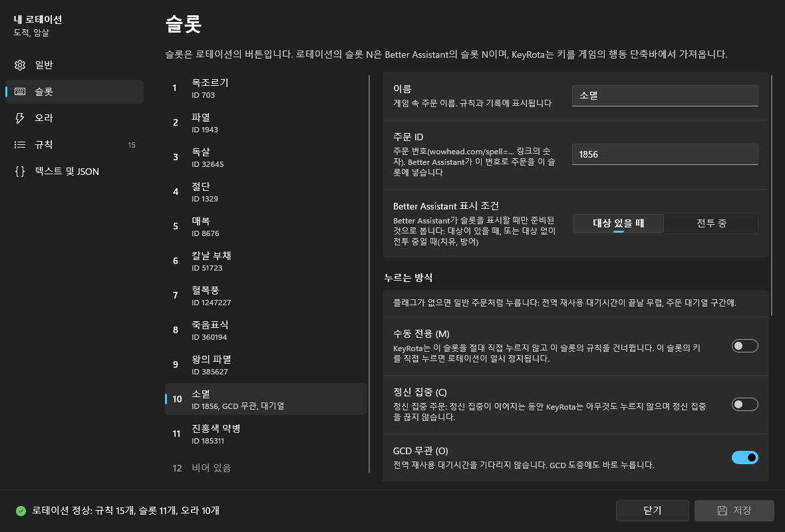Select slot 2 파열
785x532 pixels.
[265, 122]
